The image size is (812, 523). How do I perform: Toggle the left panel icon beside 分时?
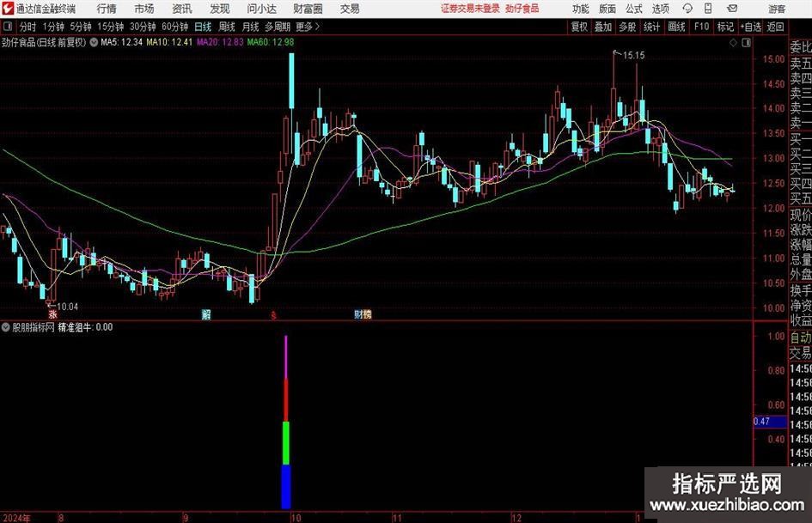pyautogui.click(x=8, y=27)
